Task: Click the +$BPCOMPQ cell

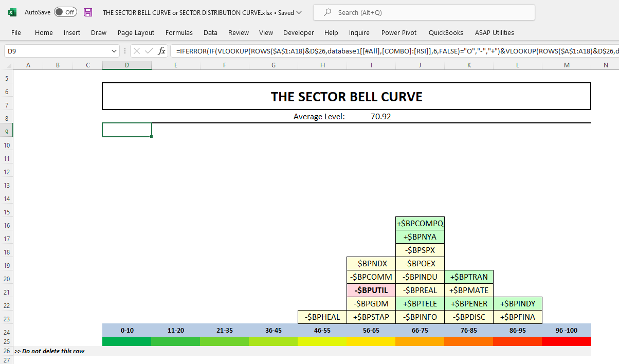Action: [x=420, y=224]
